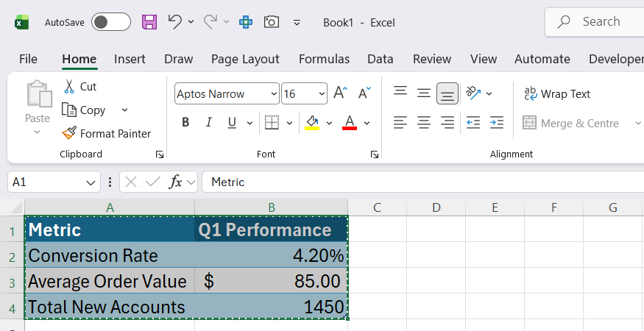Open Clipboard pane dialog launcher
The image size is (644, 331).
[x=160, y=154]
